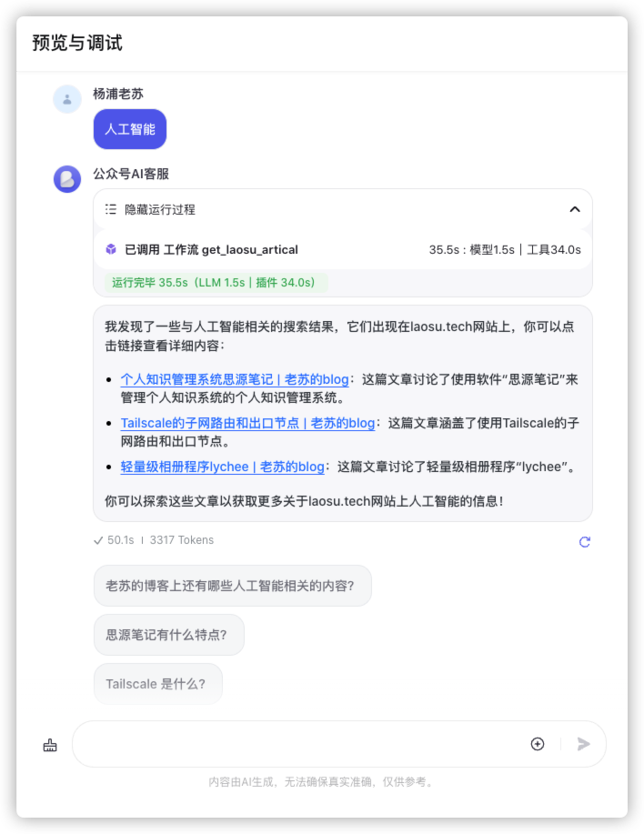The width and height of the screenshot is (644, 834).
Task: Click the green 运行完毕 35.5s status badge
Action: click(216, 283)
